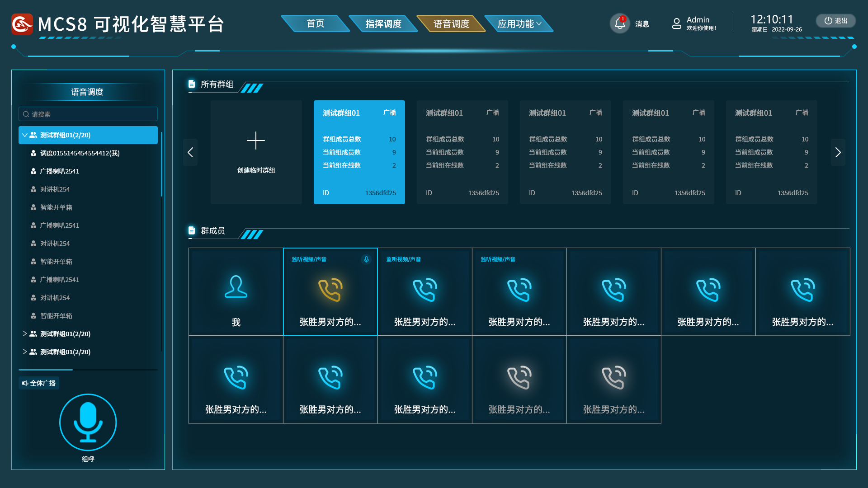Screen dimensions: 868x488
Task: Click the MCS8 platform logo
Action: click(x=22, y=24)
